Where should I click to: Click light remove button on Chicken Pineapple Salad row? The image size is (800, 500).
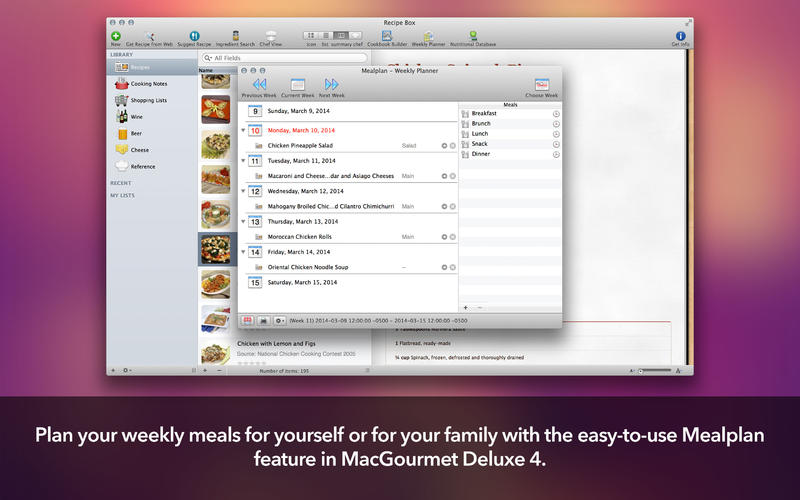453,146
